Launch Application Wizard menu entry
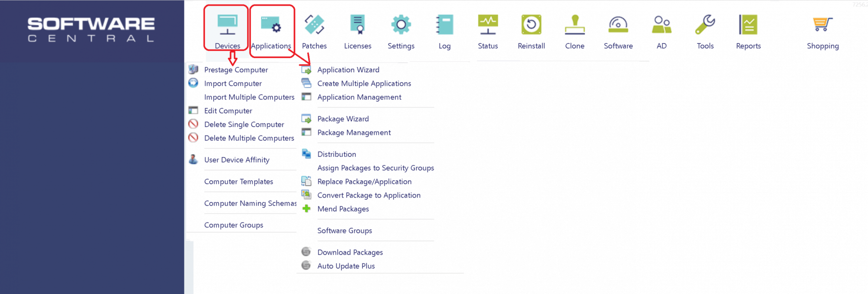This screenshot has height=294, width=868. pos(349,70)
